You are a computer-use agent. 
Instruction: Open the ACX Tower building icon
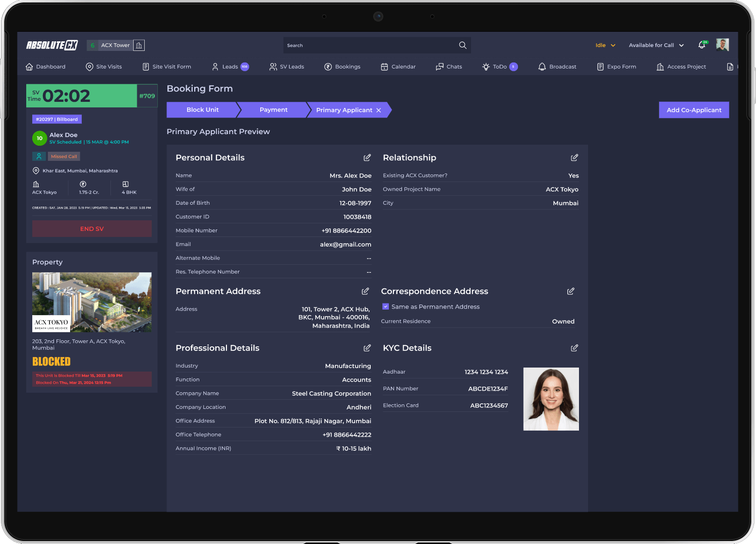[139, 45]
